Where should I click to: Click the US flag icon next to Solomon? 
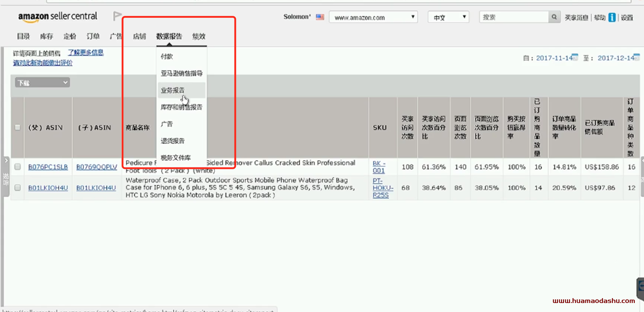point(320,17)
